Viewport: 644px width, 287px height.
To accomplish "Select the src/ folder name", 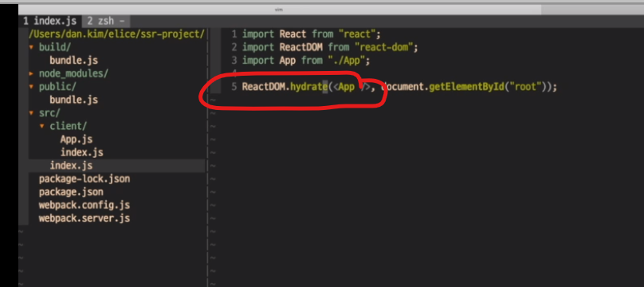I will pyautogui.click(x=49, y=113).
